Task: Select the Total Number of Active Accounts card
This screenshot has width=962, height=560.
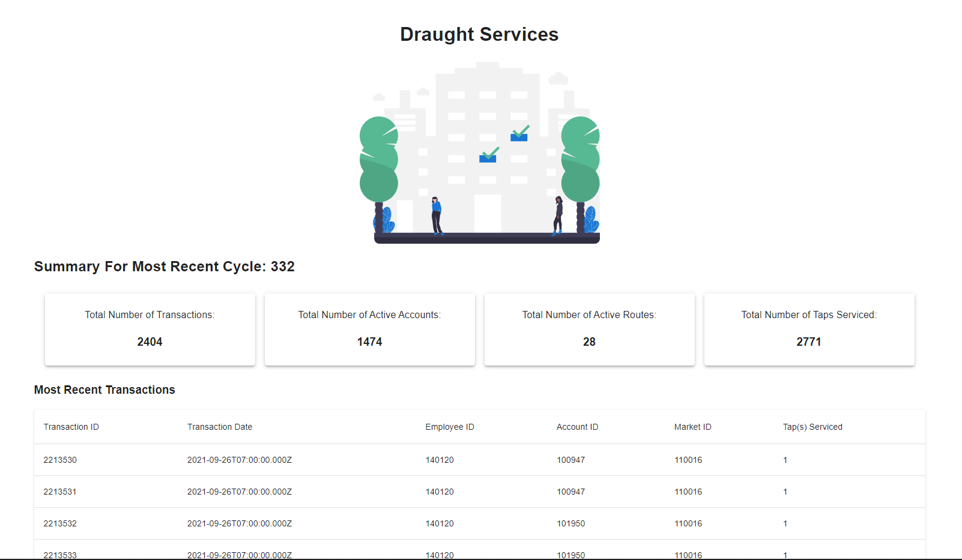Action: coord(369,329)
